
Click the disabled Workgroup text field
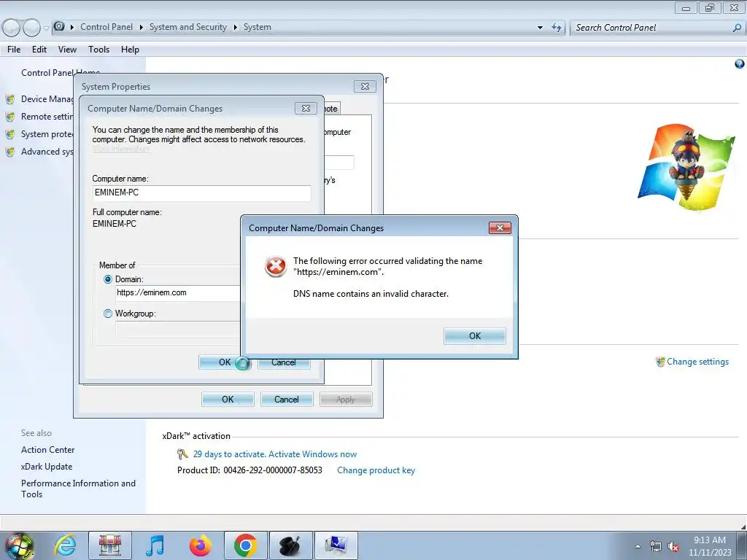pos(178,329)
